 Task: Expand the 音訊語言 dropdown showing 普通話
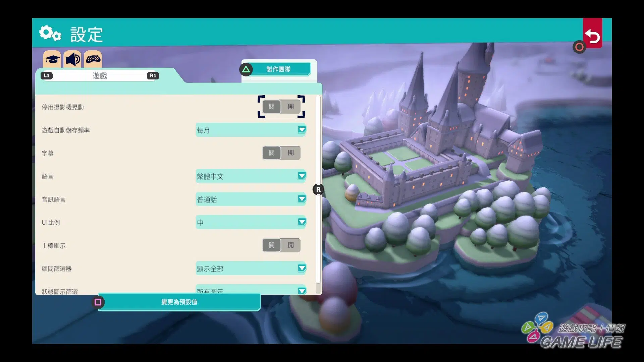tap(251, 199)
